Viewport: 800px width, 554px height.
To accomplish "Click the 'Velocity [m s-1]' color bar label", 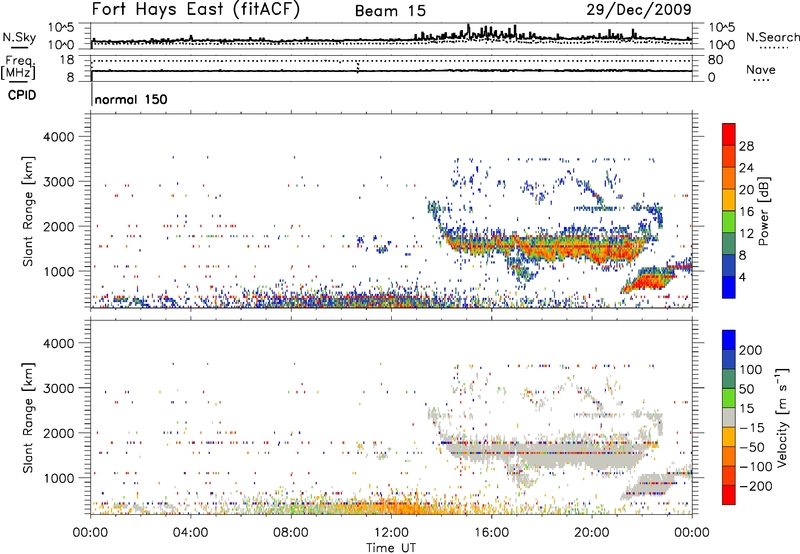I will click(783, 417).
